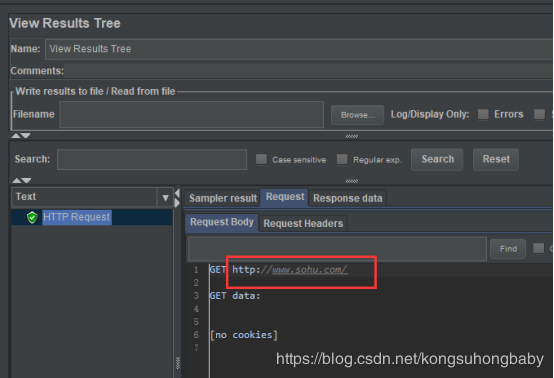This screenshot has width=554, height=378.
Task: Click the Browse... button
Action: [358, 115]
